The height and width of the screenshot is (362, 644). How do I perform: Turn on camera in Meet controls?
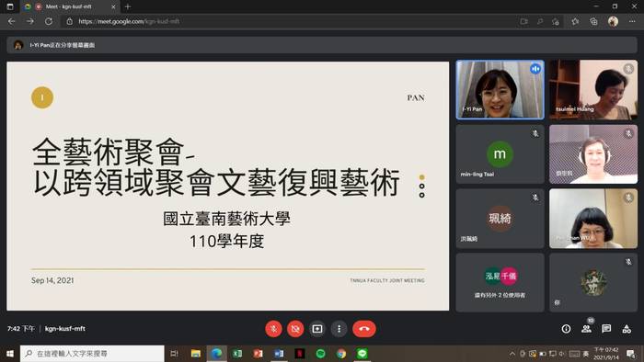pyautogui.click(x=295, y=329)
